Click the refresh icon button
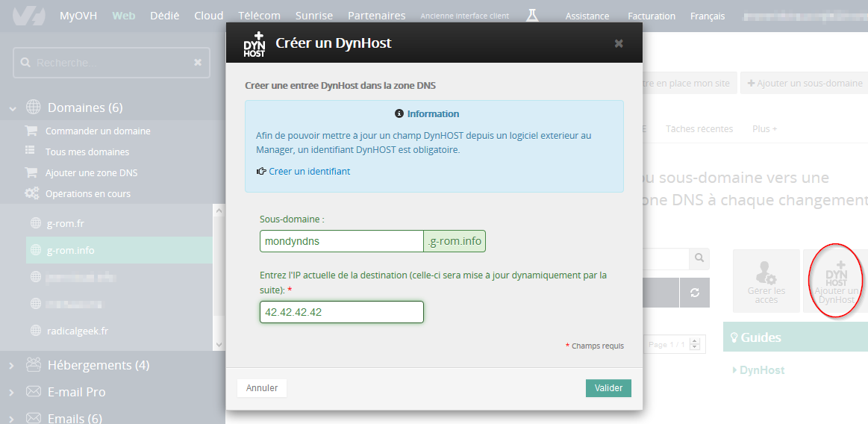Screen dimensions: 868x424 coord(695,293)
